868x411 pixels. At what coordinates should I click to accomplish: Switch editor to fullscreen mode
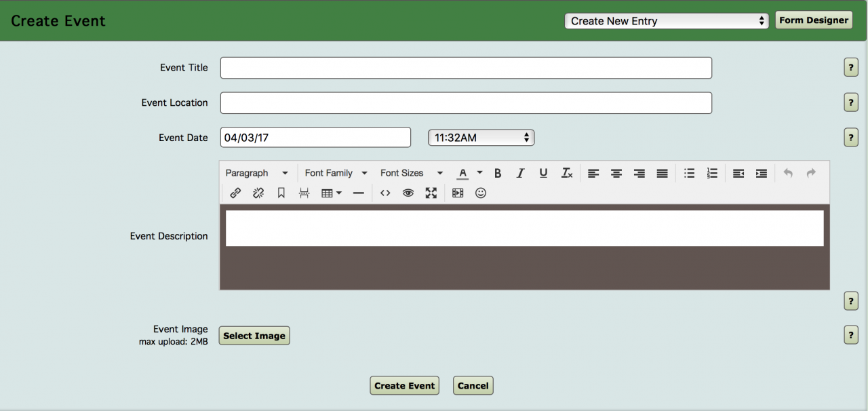[431, 193]
